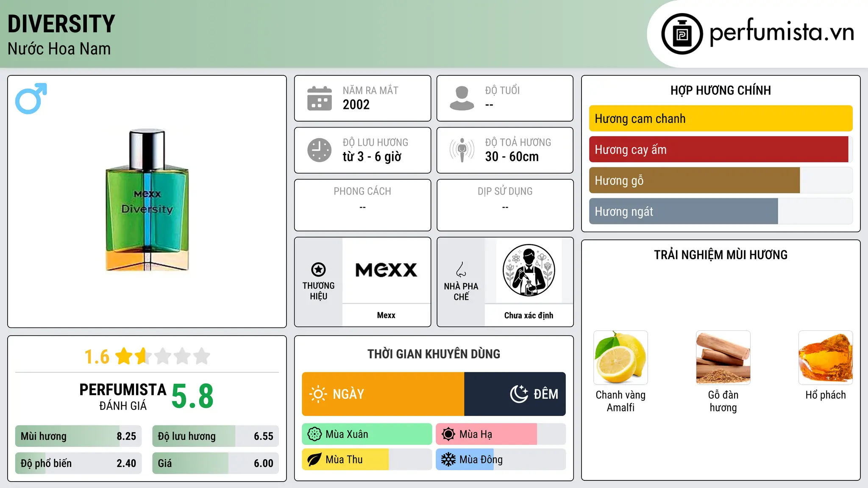The height and width of the screenshot is (488, 868).
Task: Click the perfumista.vn bottle logo icon
Action: coord(682,34)
